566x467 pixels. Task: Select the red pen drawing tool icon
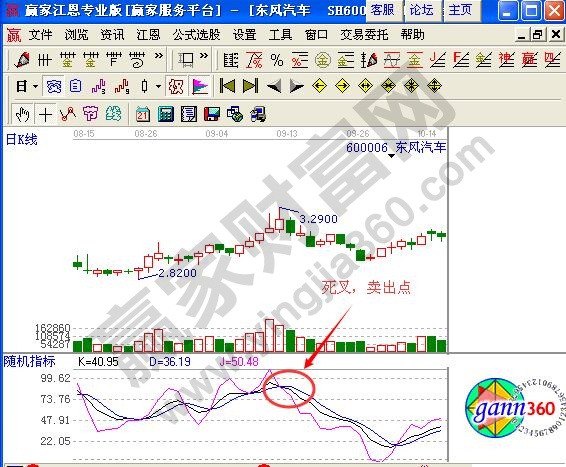pyautogui.click(x=22, y=60)
